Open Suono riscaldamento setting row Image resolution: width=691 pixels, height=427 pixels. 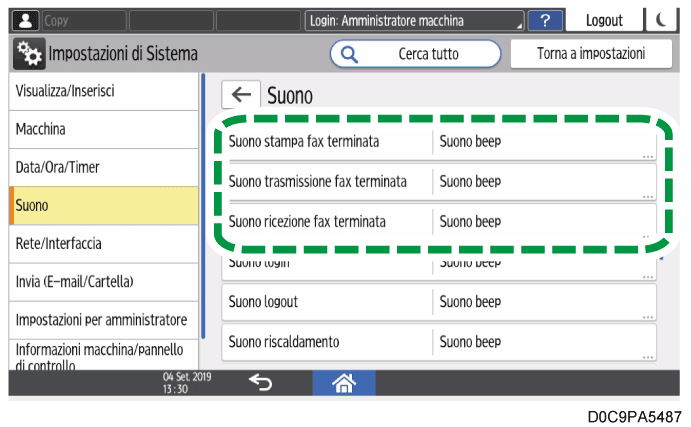point(439,342)
